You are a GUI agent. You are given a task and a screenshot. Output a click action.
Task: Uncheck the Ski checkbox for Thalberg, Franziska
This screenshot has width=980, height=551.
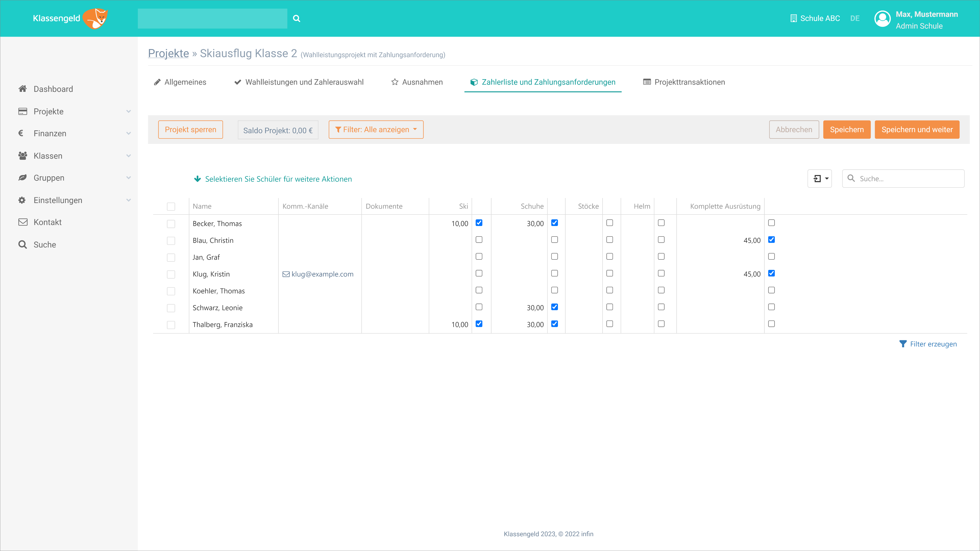pos(479,324)
